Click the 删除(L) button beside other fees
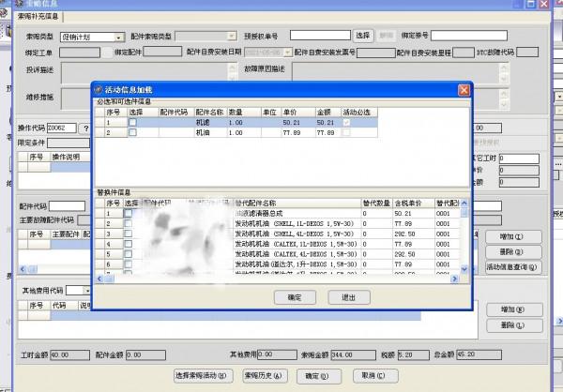Screen dimensions: 563x392 tap(514, 325)
